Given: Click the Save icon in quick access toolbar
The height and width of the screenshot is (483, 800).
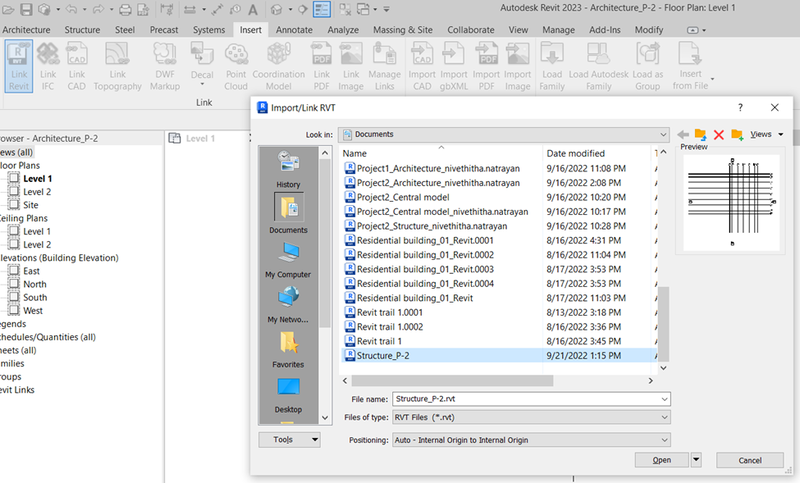Looking at the screenshot, I should coord(26,9).
